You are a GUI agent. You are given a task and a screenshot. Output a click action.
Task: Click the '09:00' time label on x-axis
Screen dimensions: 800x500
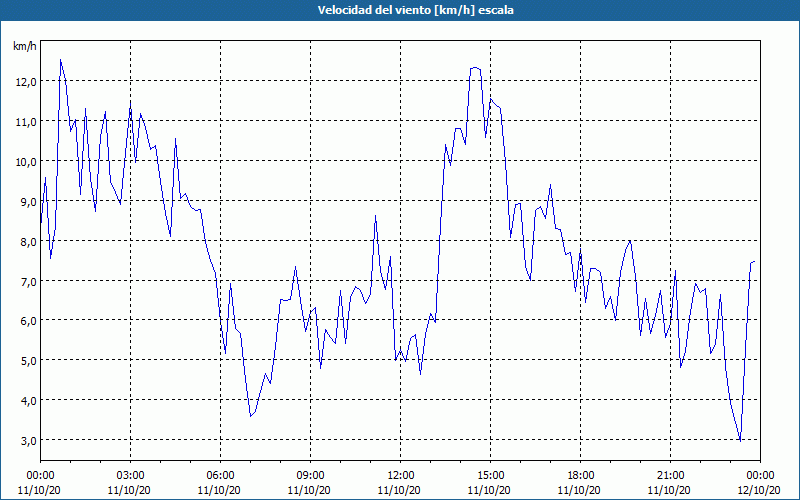point(310,476)
